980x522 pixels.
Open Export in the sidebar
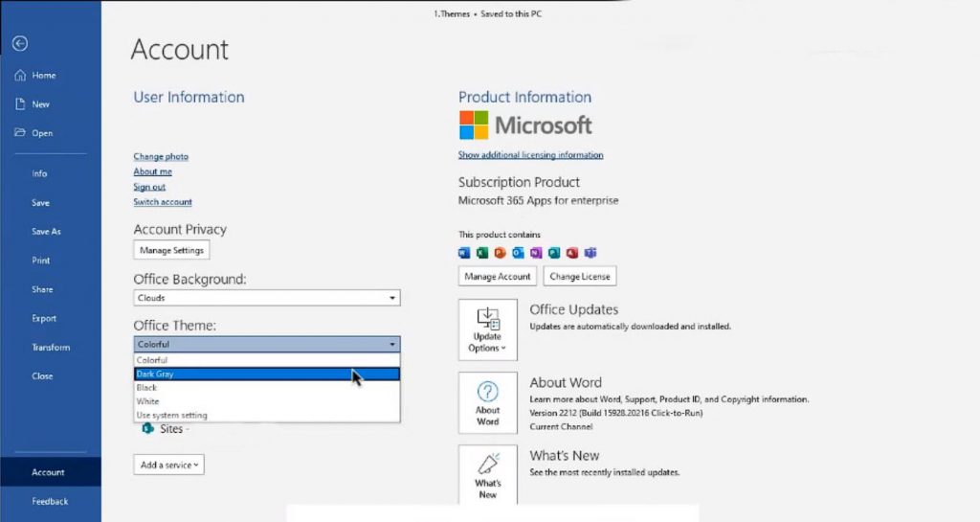coord(44,318)
